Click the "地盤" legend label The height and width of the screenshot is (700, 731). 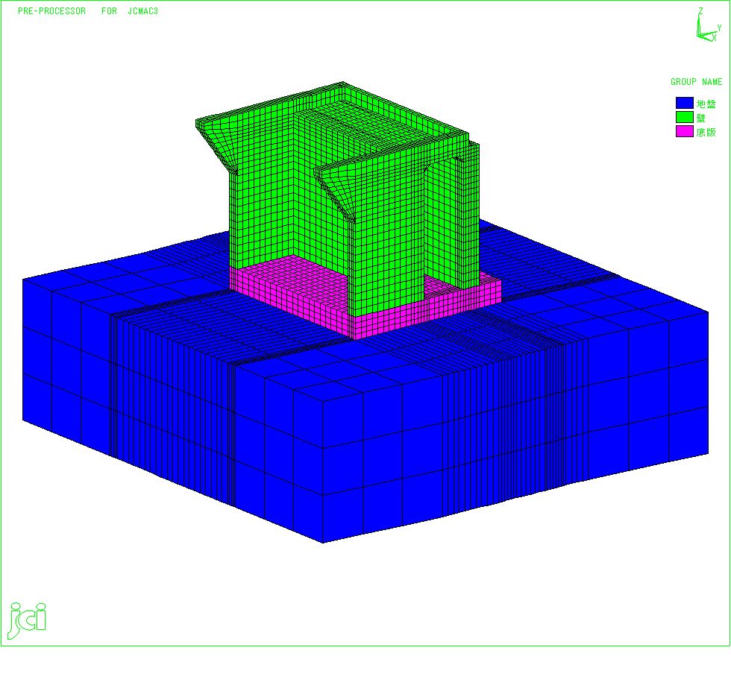point(706,104)
